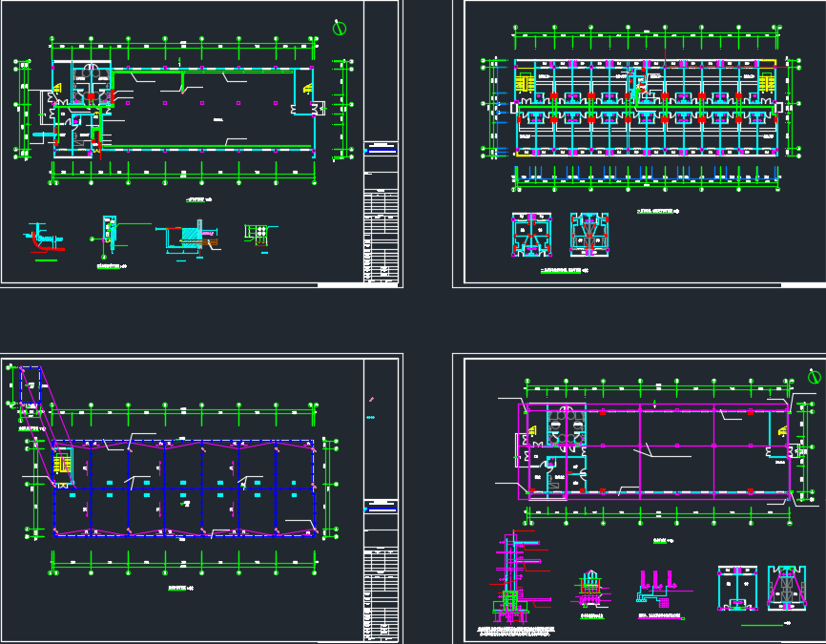Click the small dashed blue rectangle at the bottom-left sheet's corner

(x=31, y=385)
